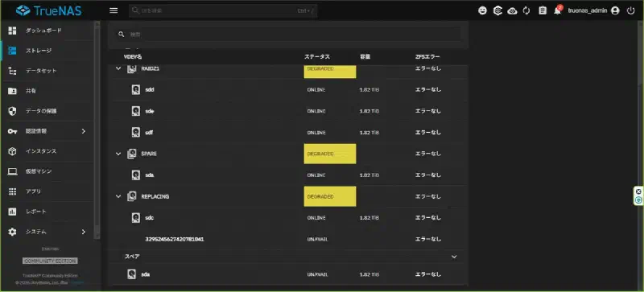Click the ZFSエラー column header
This screenshot has height=292, width=644.
(427, 56)
